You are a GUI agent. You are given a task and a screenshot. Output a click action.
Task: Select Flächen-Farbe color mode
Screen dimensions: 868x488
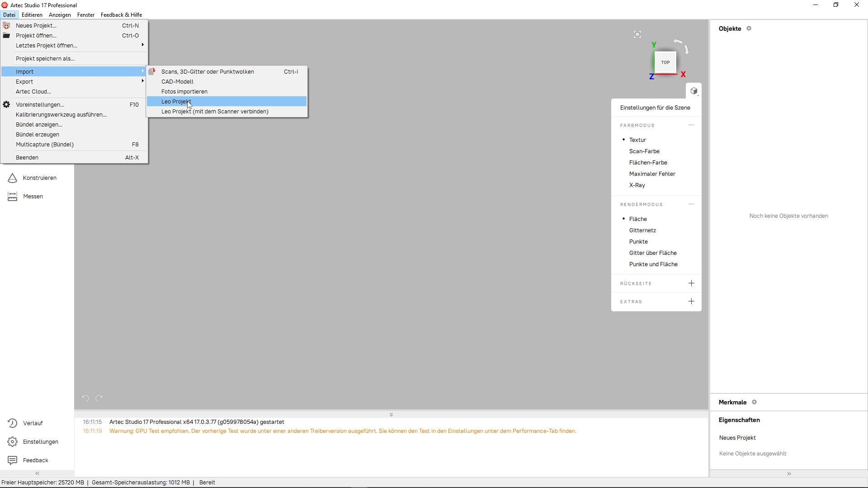pyautogui.click(x=648, y=163)
